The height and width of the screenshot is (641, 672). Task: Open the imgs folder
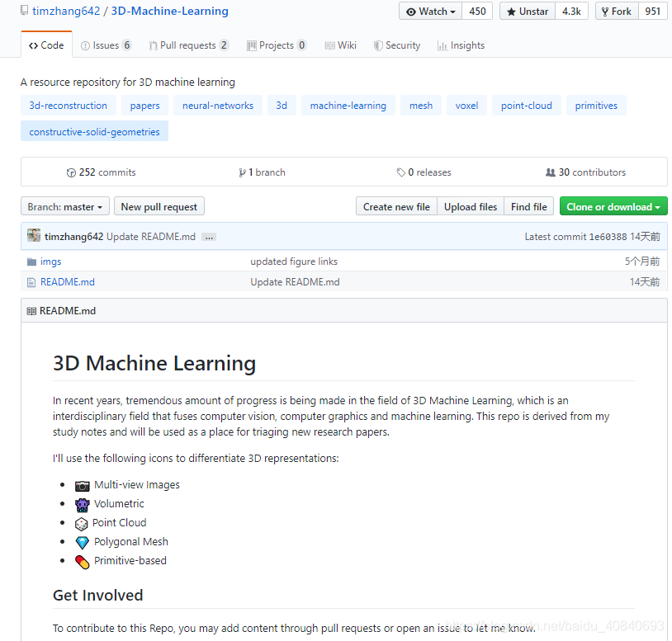[x=50, y=262]
